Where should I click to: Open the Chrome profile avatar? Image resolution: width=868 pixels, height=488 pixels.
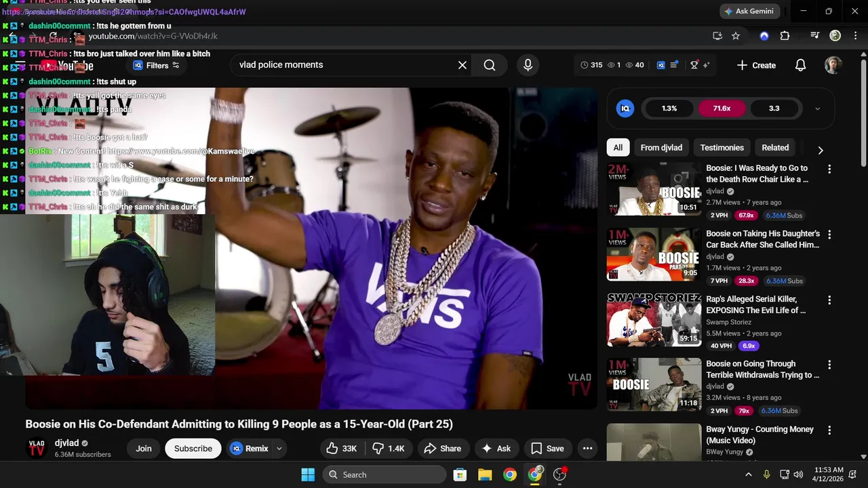point(835,36)
